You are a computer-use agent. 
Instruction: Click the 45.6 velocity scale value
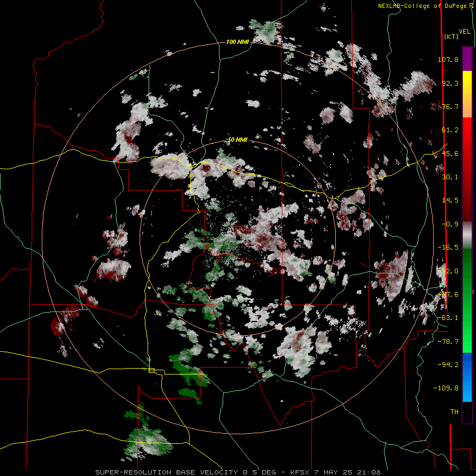coord(450,153)
